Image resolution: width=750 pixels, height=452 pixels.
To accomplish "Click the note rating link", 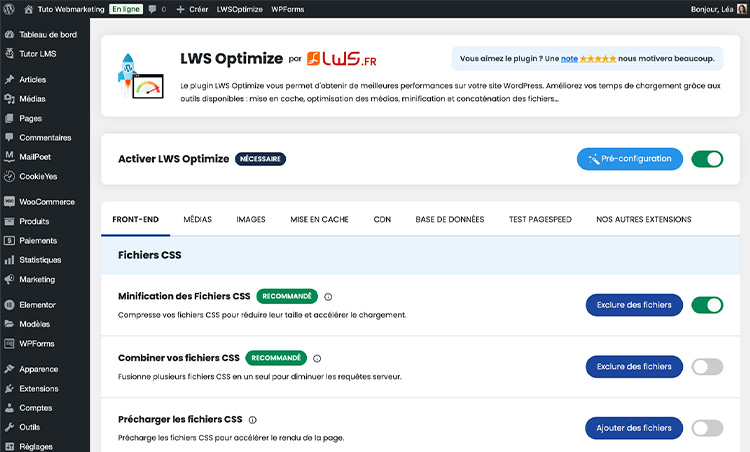I will (569, 58).
